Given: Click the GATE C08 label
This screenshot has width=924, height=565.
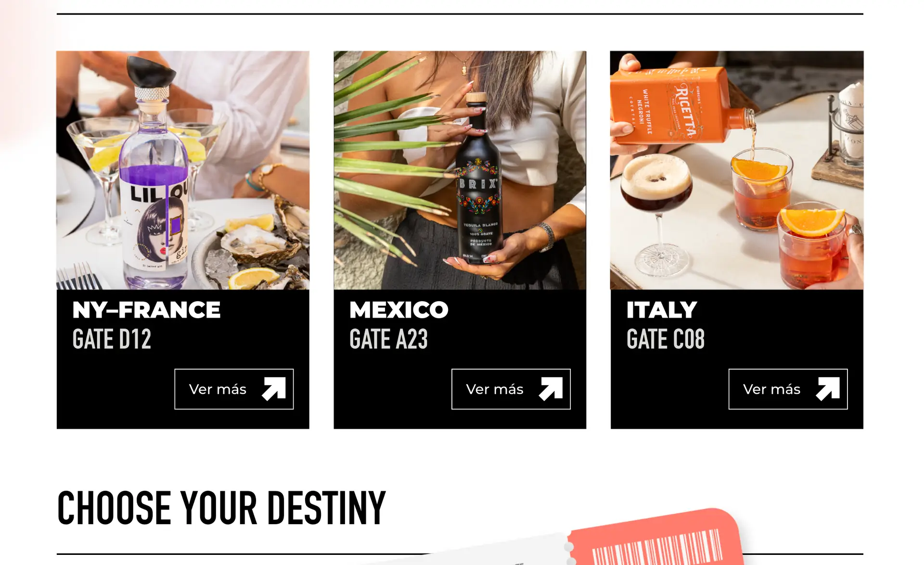Looking at the screenshot, I should tap(666, 339).
